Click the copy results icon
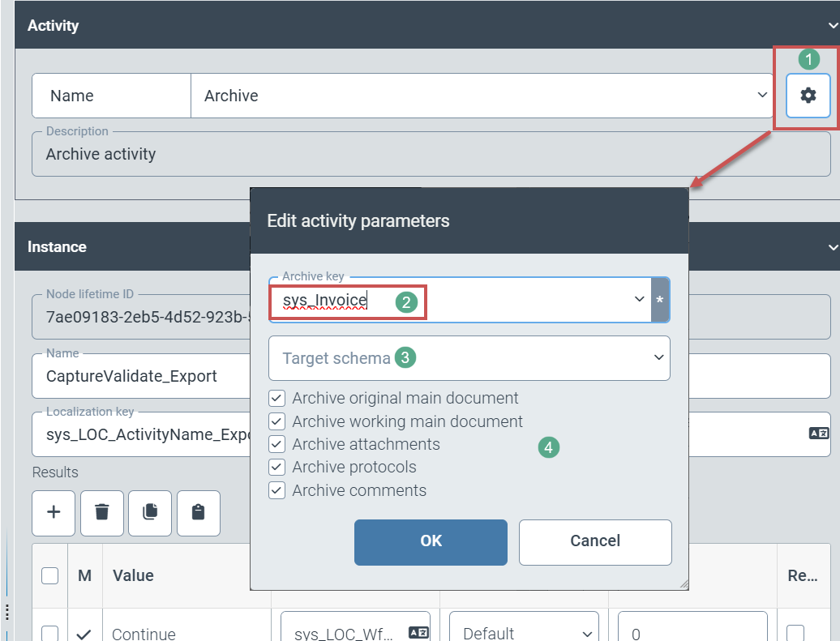Screen dimensions: 840x641 coord(150,513)
